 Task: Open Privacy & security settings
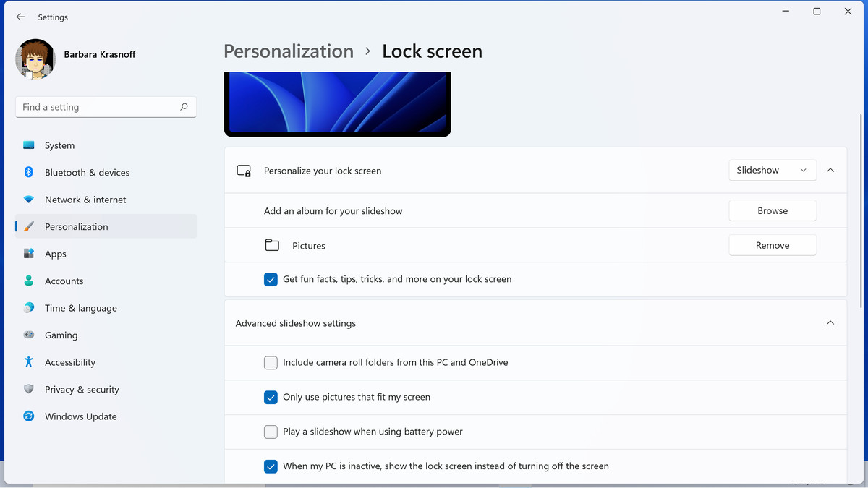pyautogui.click(x=106, y=389)
